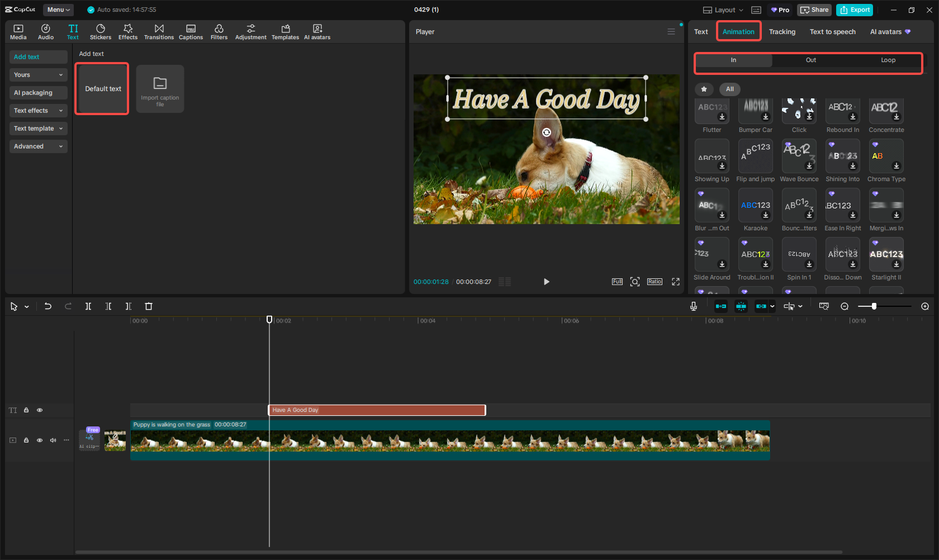939x560 pixels.
Task: Open the Menu dropdown
Action: pos(58,10)
